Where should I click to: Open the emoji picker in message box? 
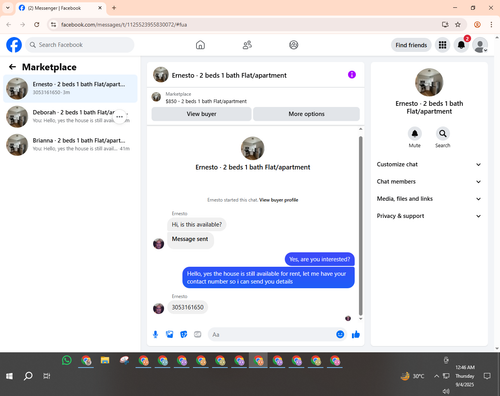340,334
